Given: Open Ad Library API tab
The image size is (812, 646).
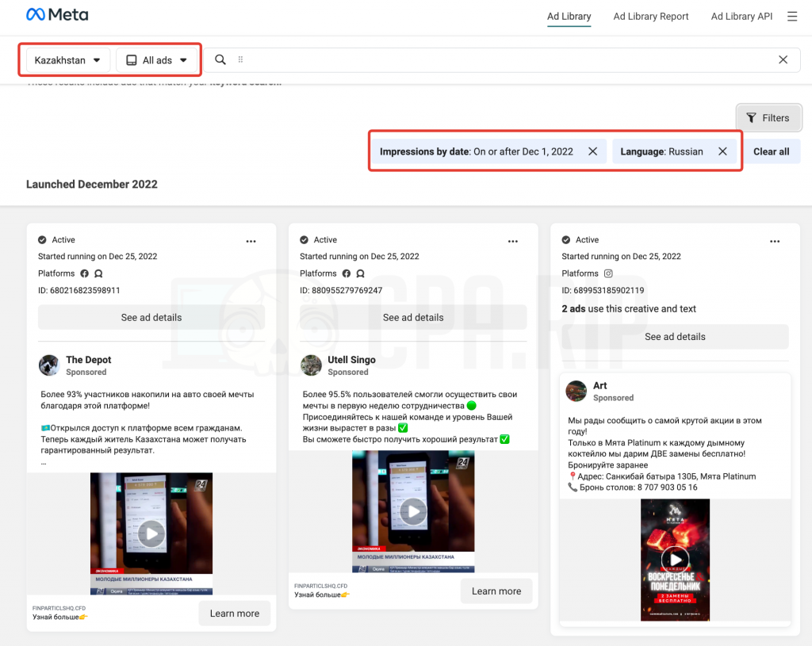Looking at the screenshot, I should 741,17.
